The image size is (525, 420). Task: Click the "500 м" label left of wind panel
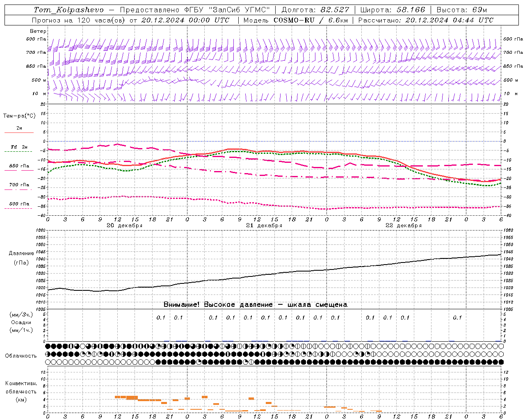point(39,80)
